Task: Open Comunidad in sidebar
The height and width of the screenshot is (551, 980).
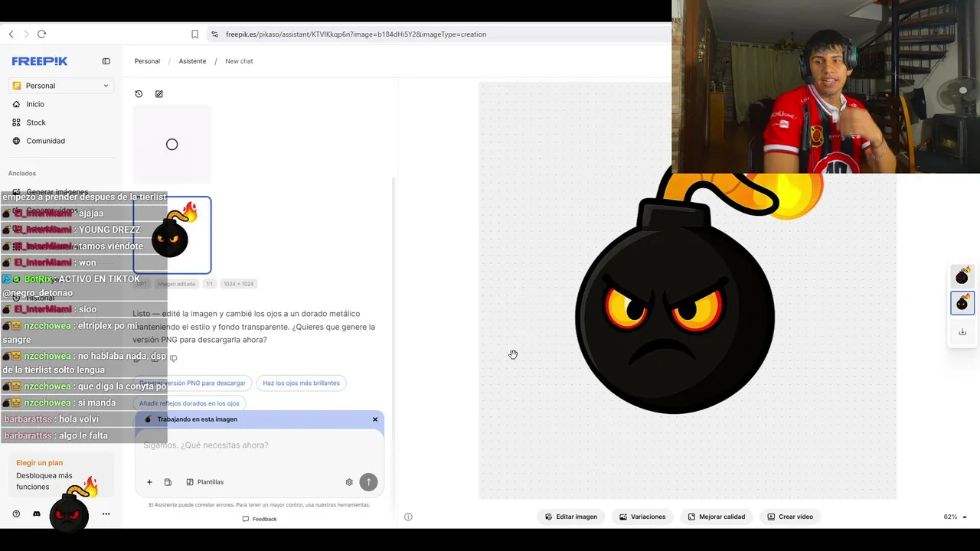Action: click(x=45, y=141)
